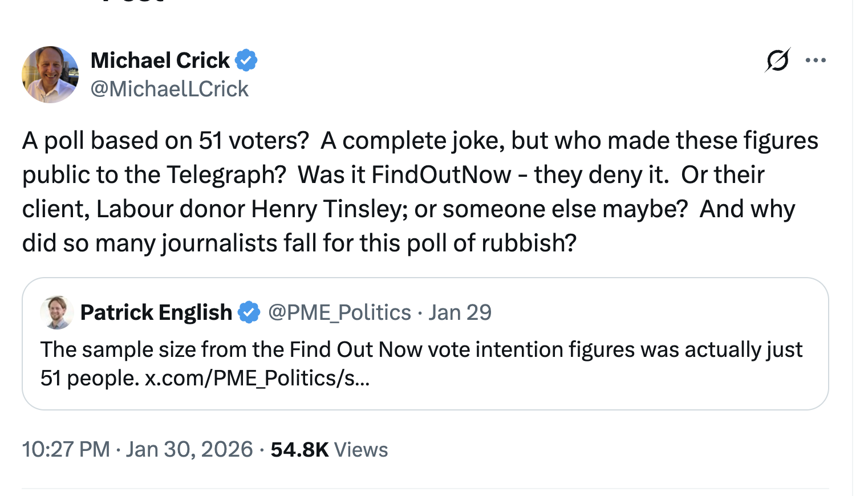Click Patrick English's small avatar

pyautogui.click(x=56, y=312)
